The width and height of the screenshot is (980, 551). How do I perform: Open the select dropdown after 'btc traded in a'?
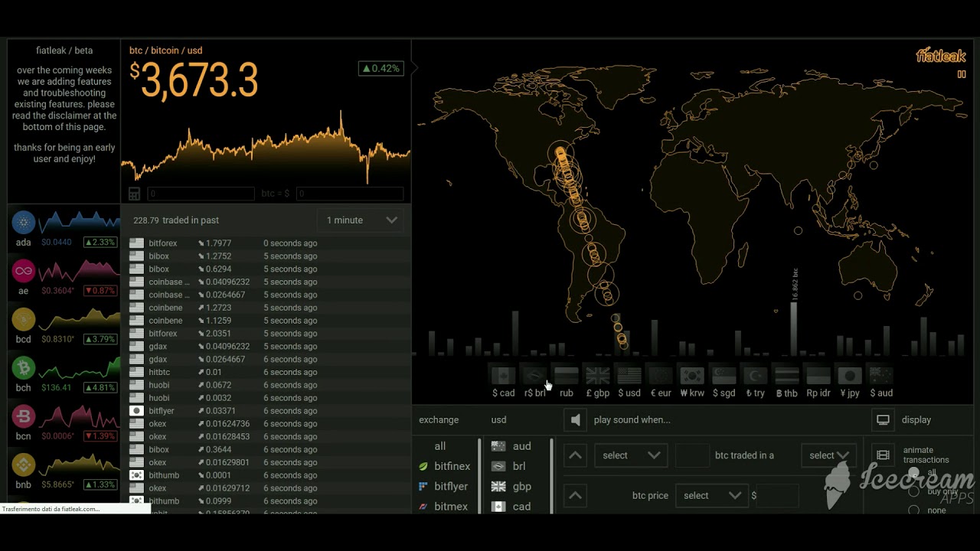[x=828, y=455]
